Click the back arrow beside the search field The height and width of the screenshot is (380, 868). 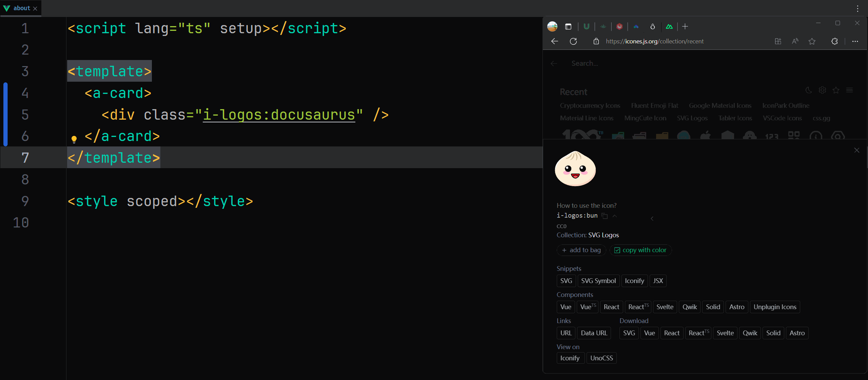point(554,63)
